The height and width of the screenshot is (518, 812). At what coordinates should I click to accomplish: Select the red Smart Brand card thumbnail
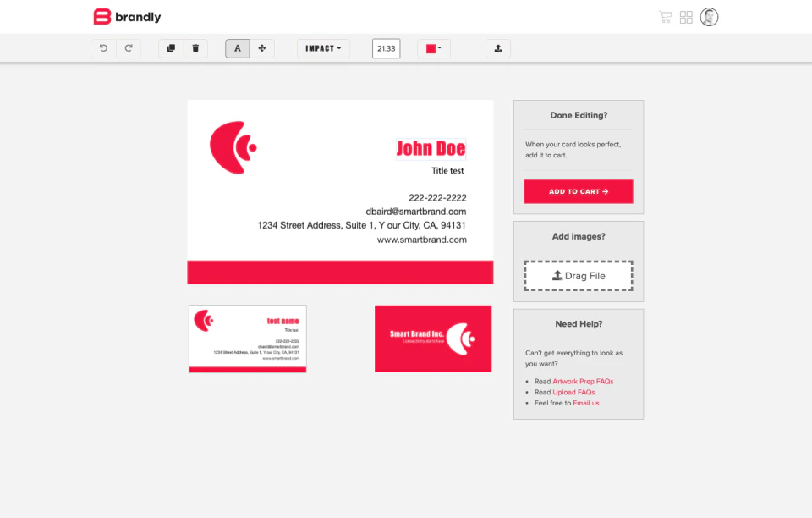click(433, 339)
